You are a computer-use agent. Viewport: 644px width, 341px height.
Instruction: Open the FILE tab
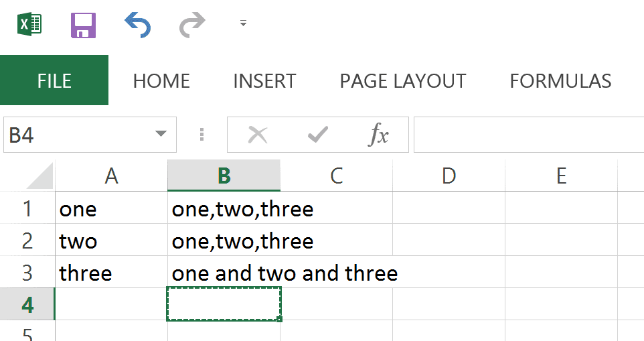tap(54, 80)
